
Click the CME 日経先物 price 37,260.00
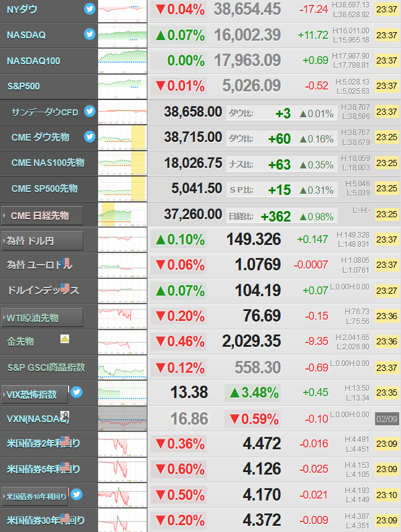coord(193,214)
